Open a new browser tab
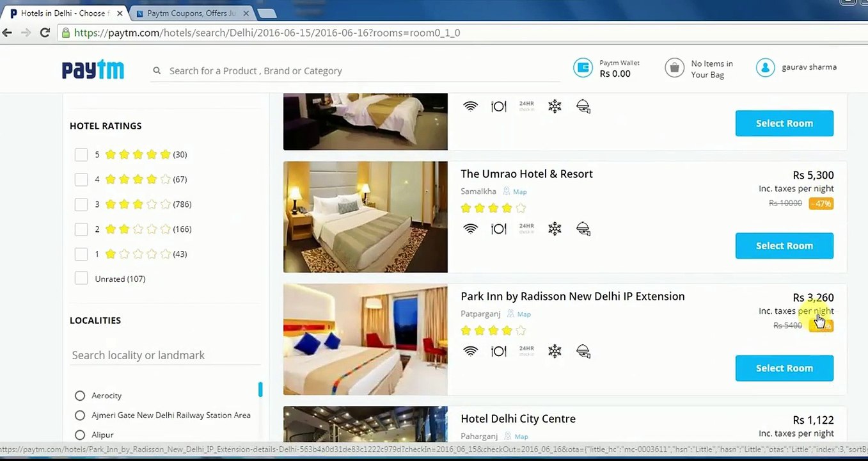The height and width of the screenshot is (461, 868). (x=267, y=13)
